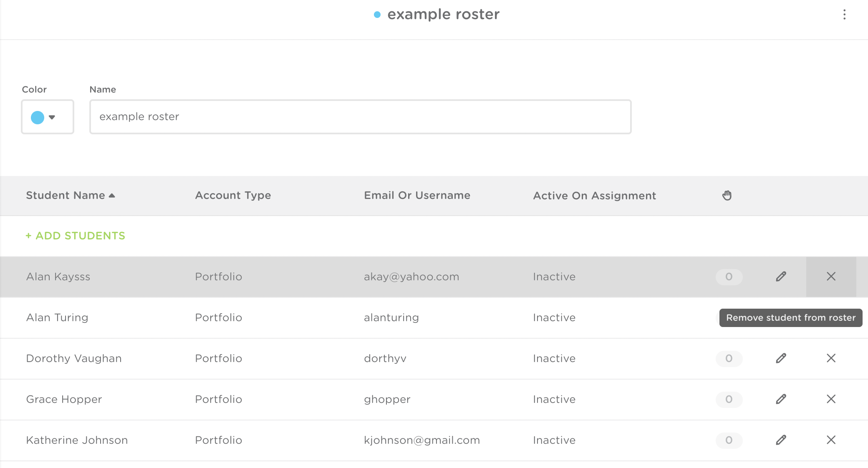Viewport: 868px width, 468px height.
Task: Remove Dorothy Vaughan from the roster
Action: [831, 358]
